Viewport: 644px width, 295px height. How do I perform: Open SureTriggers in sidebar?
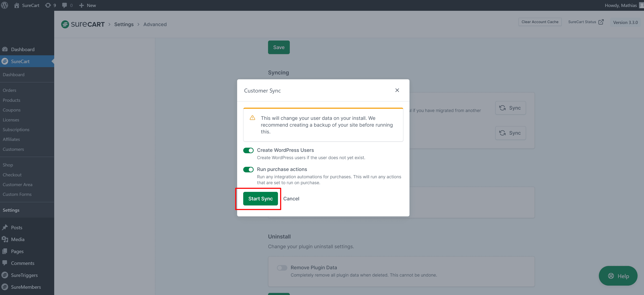(24, 275)
